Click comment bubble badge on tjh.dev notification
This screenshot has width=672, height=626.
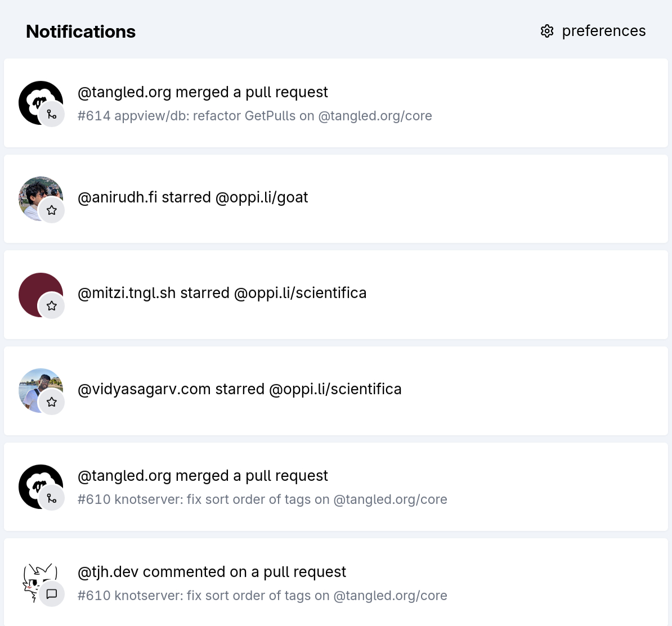click(x=52, y=594)
